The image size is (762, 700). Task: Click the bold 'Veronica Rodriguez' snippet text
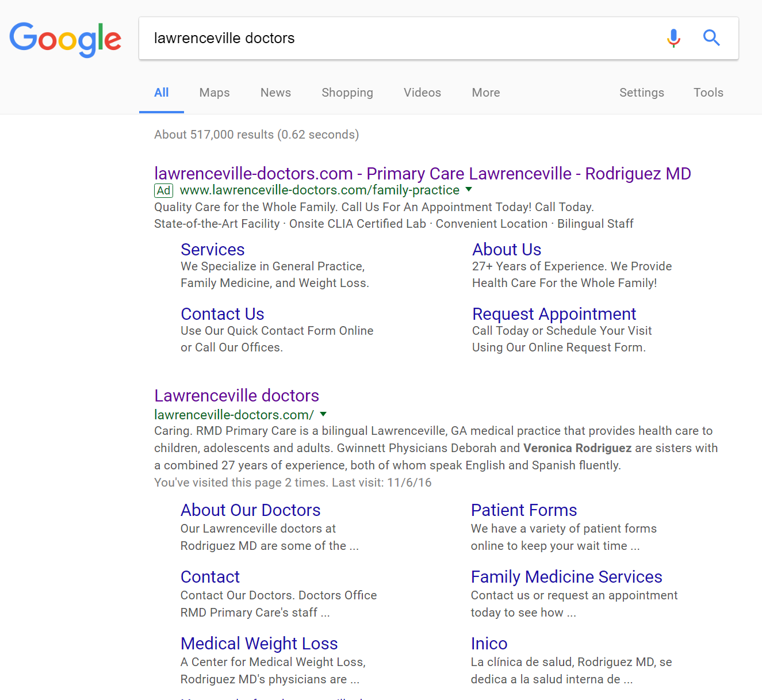coord(577,448)
